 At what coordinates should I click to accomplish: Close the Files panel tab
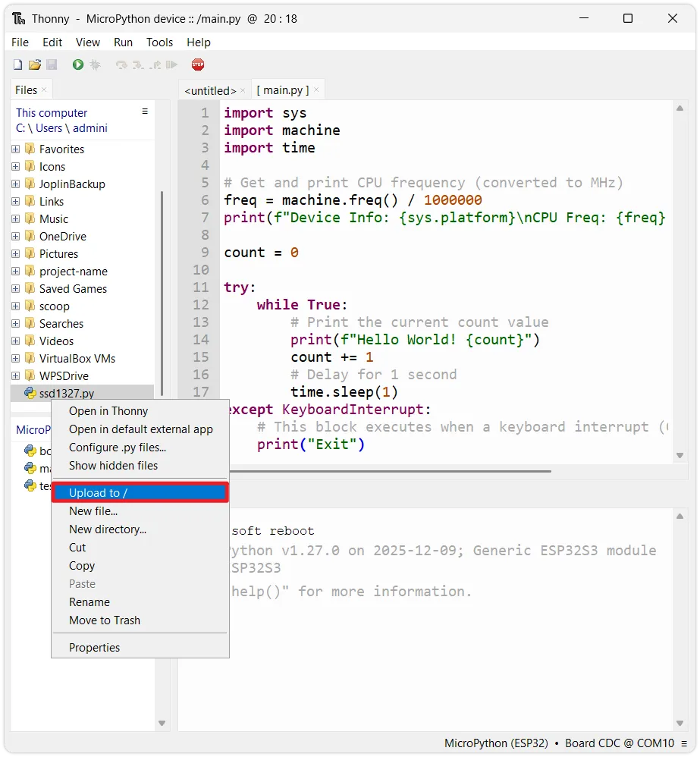44,90
